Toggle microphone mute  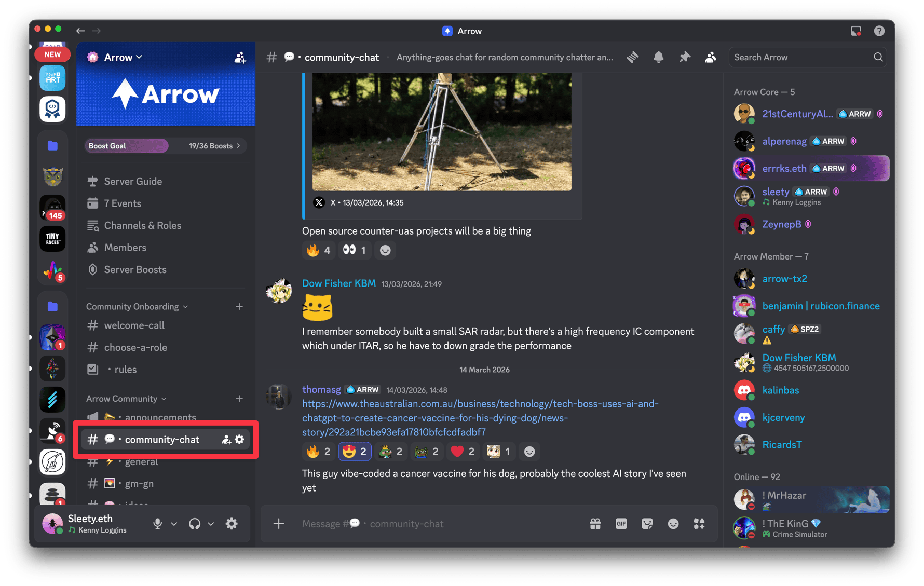click(x=158, y=524)
